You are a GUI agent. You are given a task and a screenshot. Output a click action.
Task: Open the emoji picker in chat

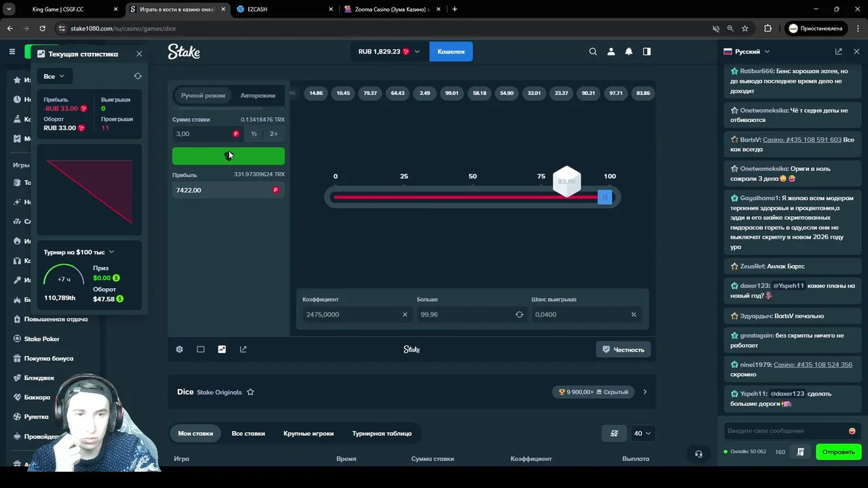(852, 431)
